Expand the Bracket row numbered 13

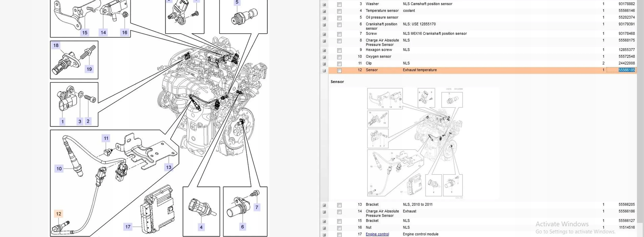tap(324, 205)
